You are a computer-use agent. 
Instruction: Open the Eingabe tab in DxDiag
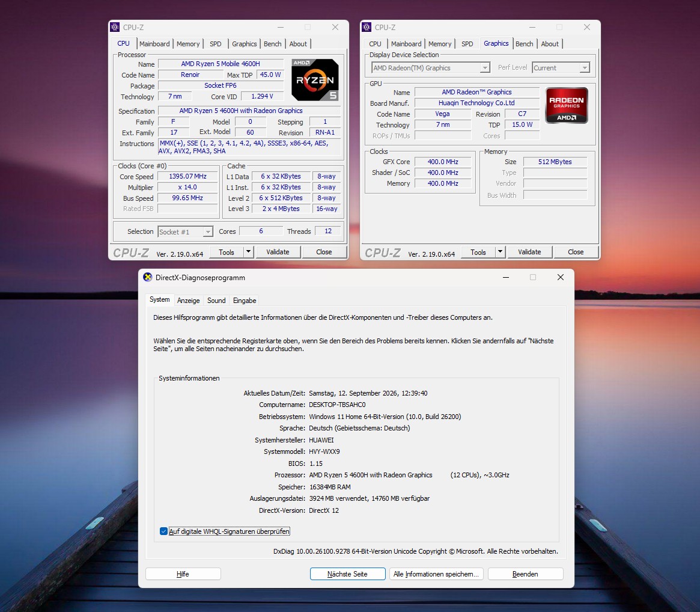[245, 301]
